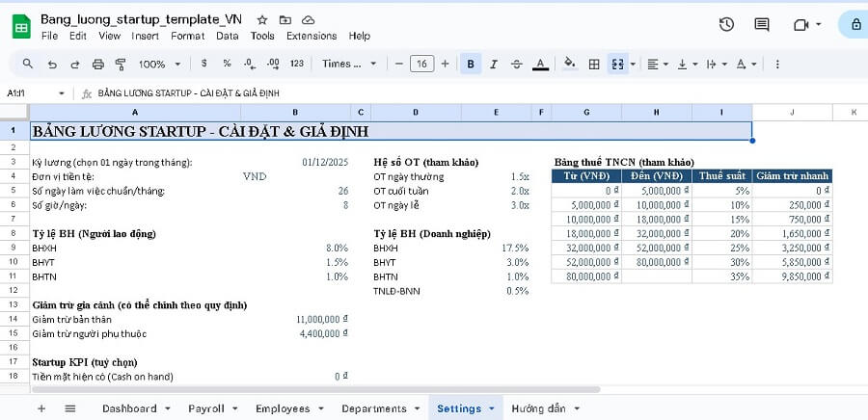Click the search menus magnifier icon
Image resolution: width=868 pixels, height=420 pixels.
tap(28, 65)
